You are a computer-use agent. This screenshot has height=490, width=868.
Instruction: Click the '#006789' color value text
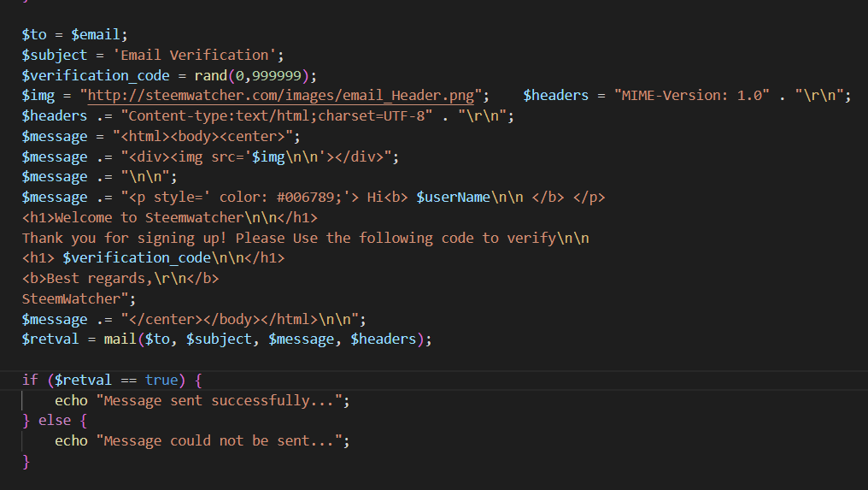pos(306,198)
